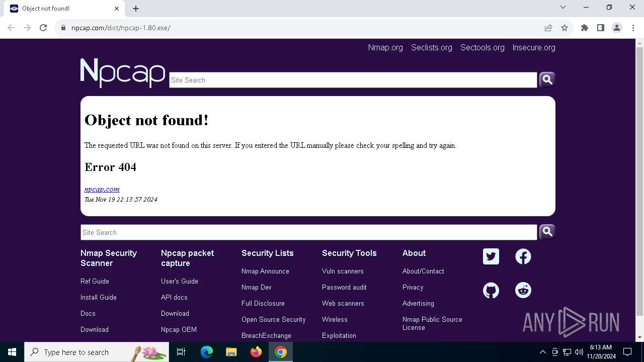This screenshot has height=362, width=644.
Task: Open Password audit link
Action: 344,287
